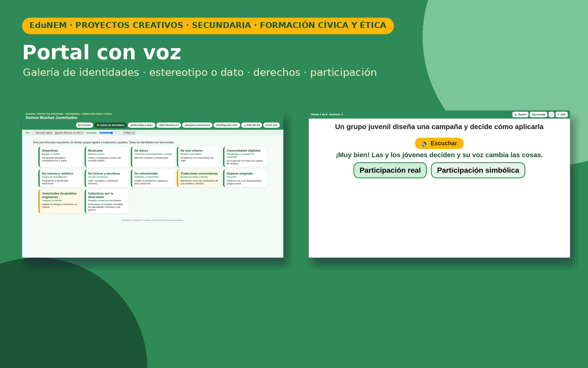Image resolution: width=588 pixels, height=368 pixels.
Task: Open the Reto del día tab
Action: (252, 125)
